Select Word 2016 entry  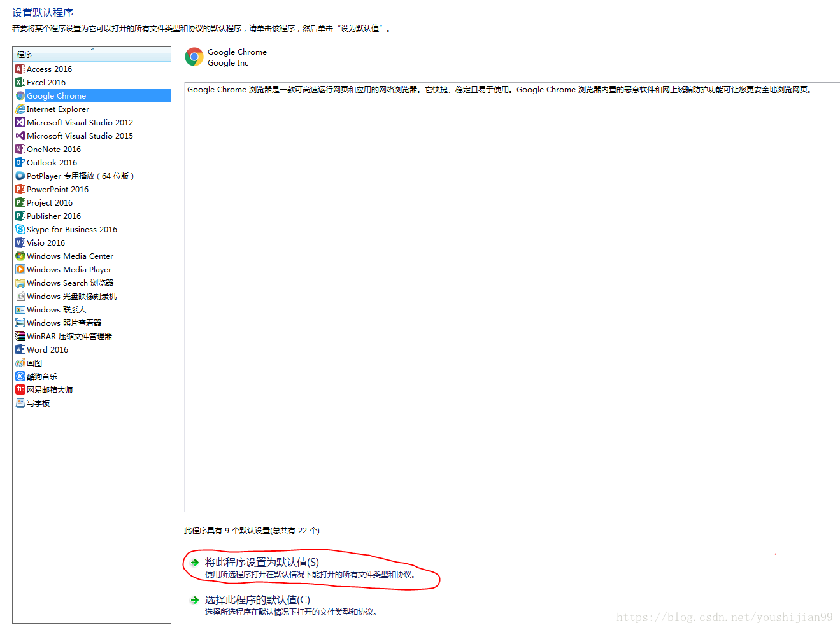click(x=47, y=349)
